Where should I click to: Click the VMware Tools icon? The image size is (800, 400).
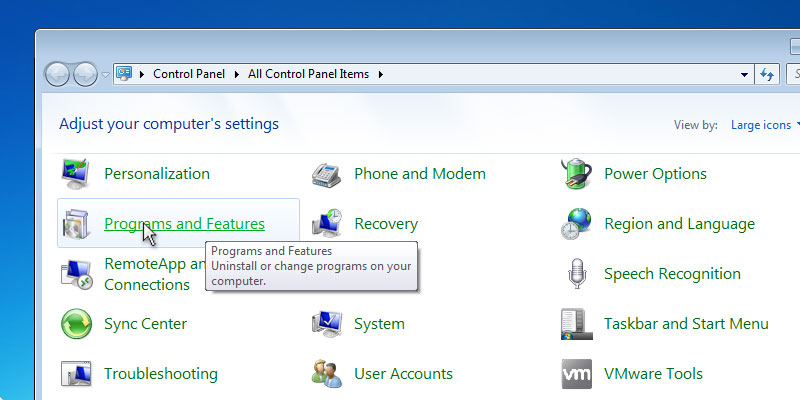point(577,374)
